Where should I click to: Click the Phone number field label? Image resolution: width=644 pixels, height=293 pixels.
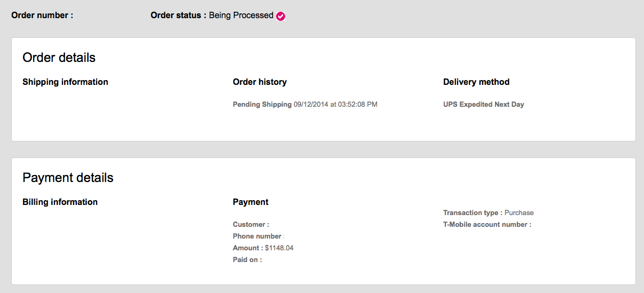257,236
